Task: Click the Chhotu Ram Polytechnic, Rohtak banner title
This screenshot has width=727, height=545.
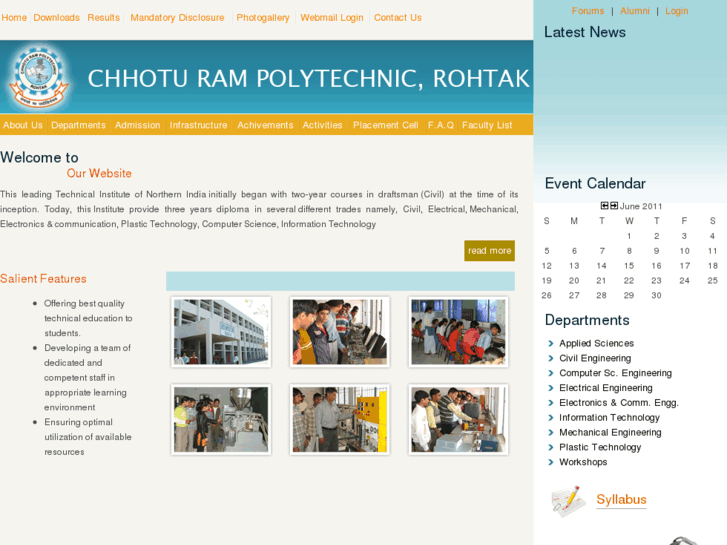Action: pos(308,78)
